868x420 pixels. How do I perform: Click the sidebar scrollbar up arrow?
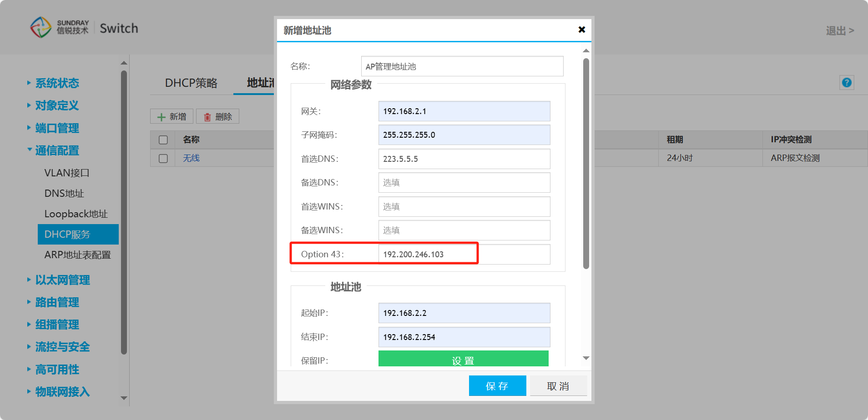(124, 63)
